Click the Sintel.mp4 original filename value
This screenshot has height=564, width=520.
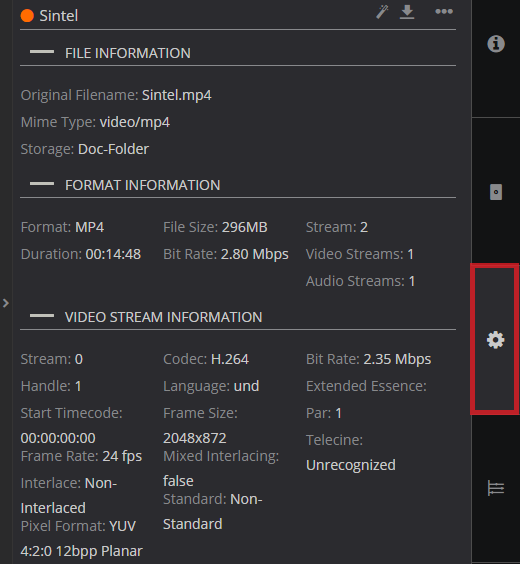(177, 95)
